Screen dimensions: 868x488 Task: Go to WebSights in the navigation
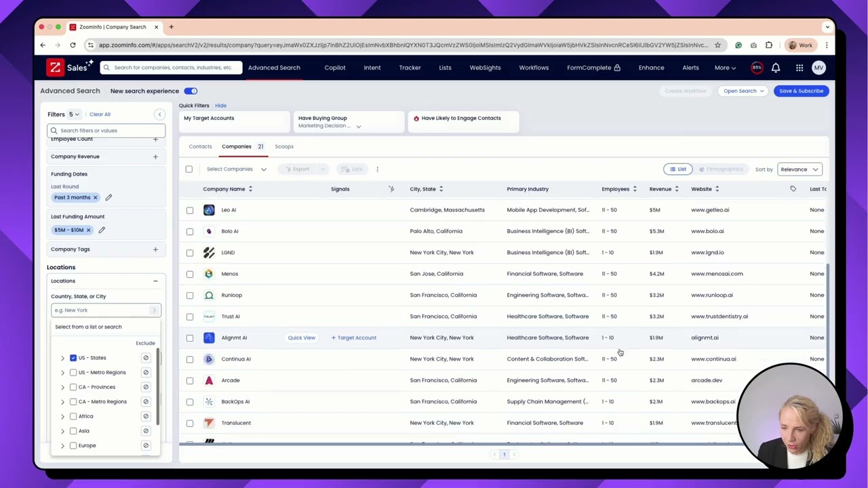coord(485,68)
